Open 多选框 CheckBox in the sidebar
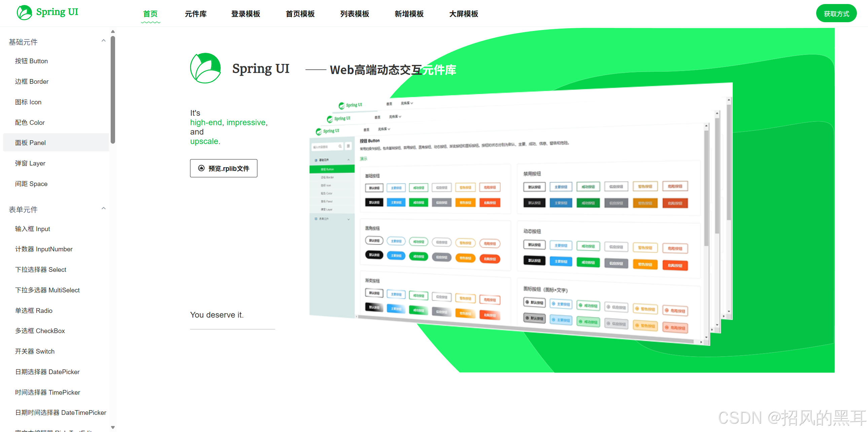Viewport: 868px width, 432px height. click(40, 331)
